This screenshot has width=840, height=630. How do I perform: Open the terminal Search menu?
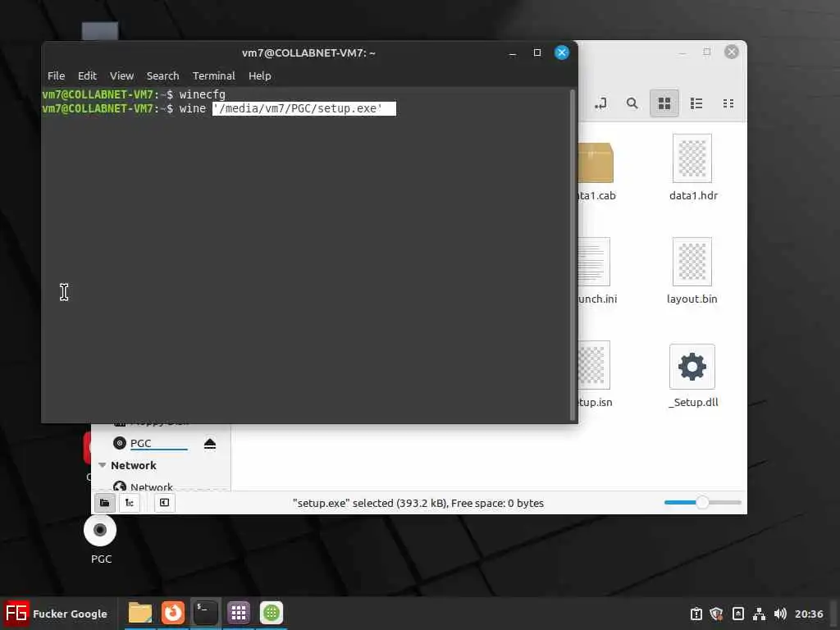[x=163, y=76]
